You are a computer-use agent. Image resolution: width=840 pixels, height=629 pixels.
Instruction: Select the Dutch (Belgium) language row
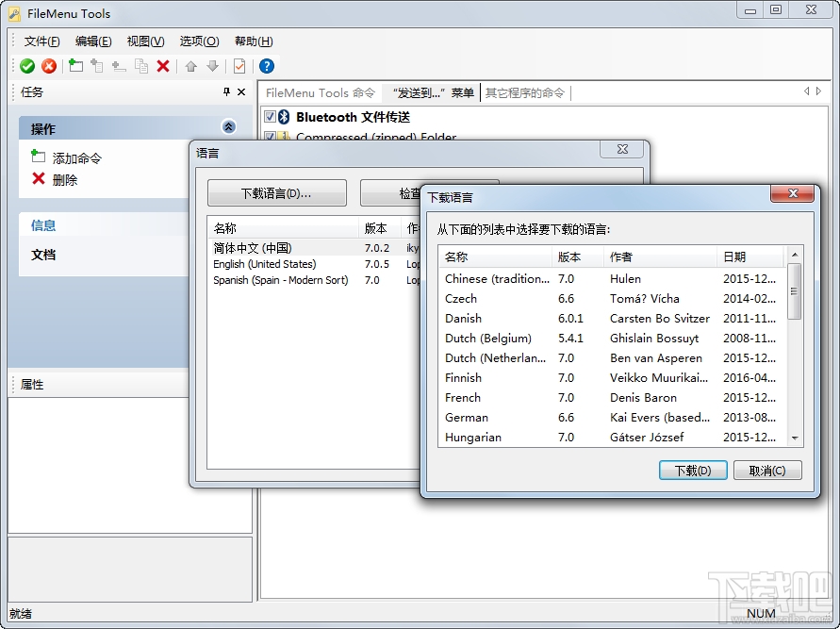click(612, 338)
